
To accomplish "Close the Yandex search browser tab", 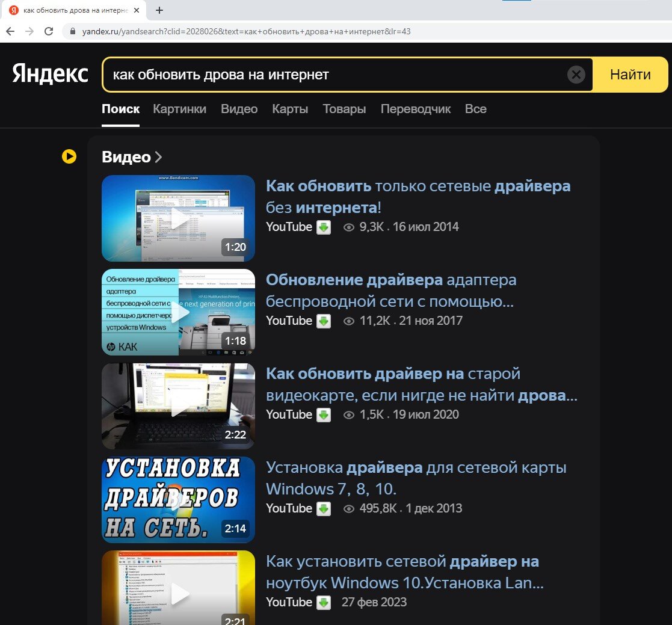I will coord(137,10).
